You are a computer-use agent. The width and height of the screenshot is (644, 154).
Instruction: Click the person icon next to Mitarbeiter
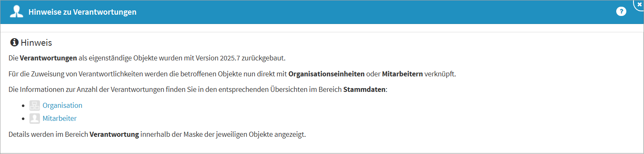point(34,118)
